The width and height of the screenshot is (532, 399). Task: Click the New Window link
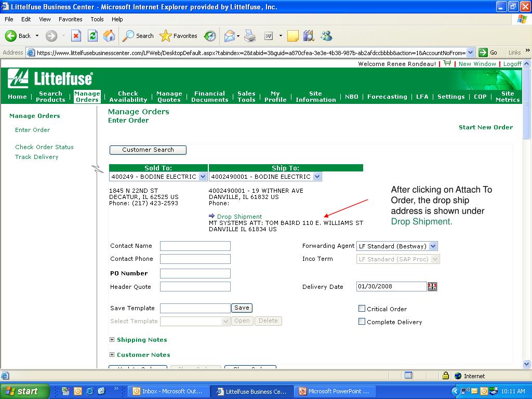[x=477, y=64]
